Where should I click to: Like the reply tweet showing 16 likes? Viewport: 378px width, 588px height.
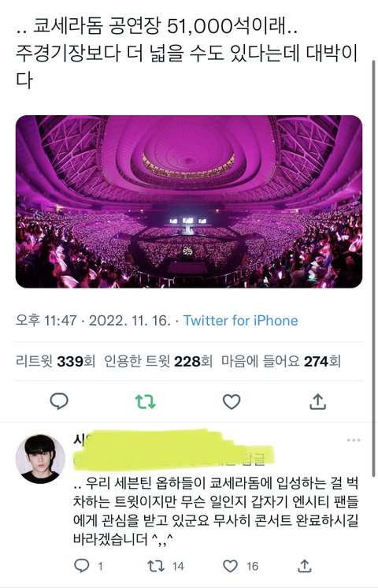pyautogui.click(x=231, y=566)
